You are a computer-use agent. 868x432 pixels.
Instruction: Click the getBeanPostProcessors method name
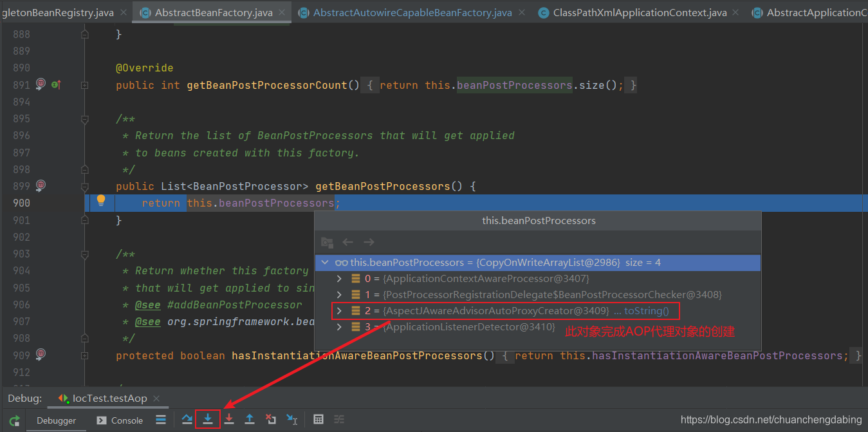383,186
